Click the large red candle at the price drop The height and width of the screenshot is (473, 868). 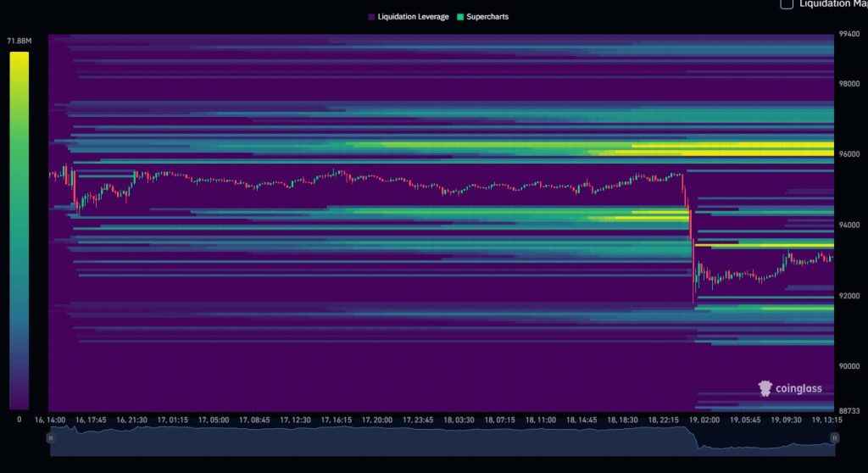[x=693, y=254]
